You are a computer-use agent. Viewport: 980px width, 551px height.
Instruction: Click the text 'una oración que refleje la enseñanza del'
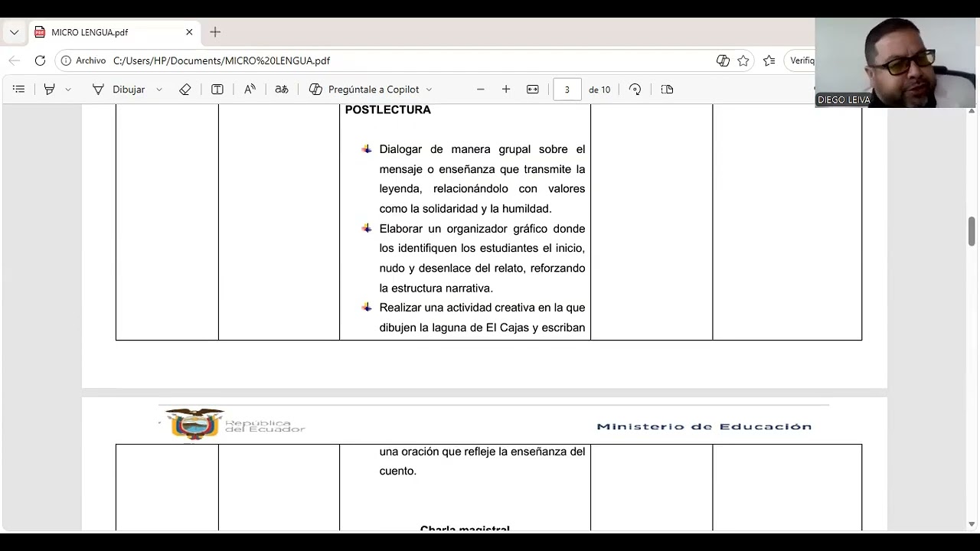point(482,452)
